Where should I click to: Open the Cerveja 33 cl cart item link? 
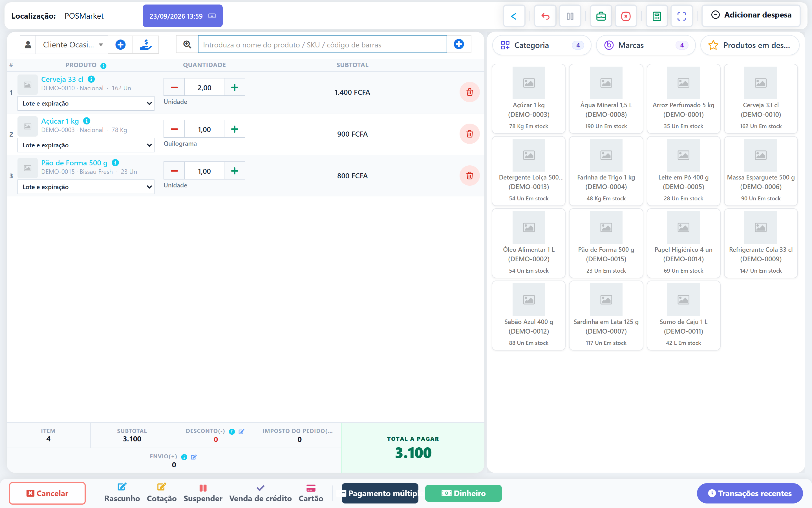coord(62,79)
